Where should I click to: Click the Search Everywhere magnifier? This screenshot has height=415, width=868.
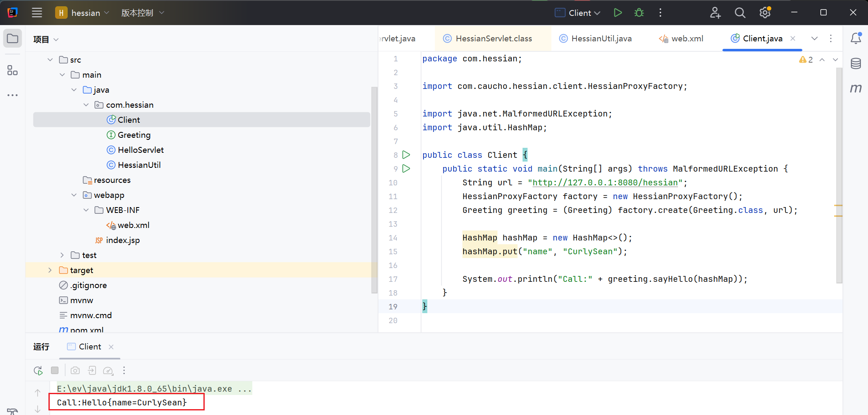pos(740,13)
